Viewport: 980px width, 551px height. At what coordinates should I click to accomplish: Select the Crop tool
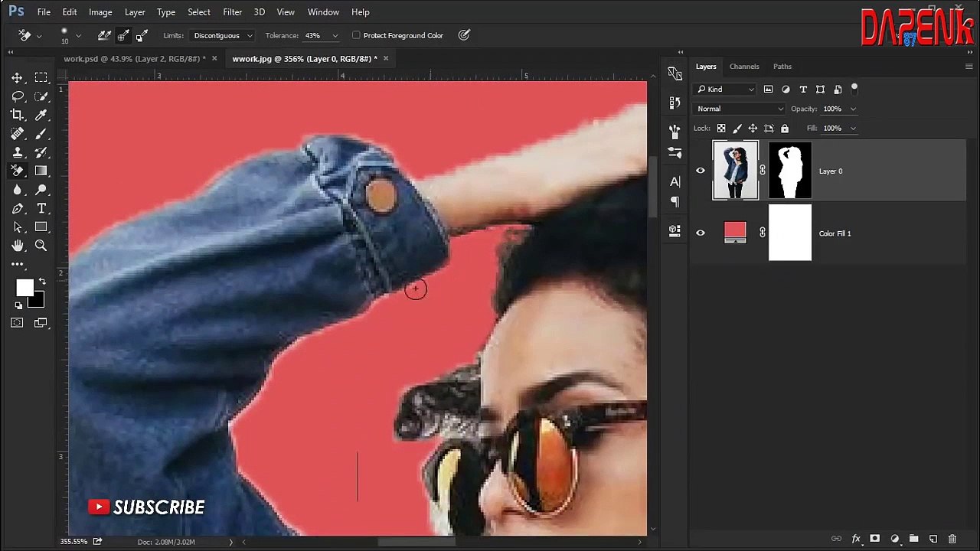tap(17, 115)
